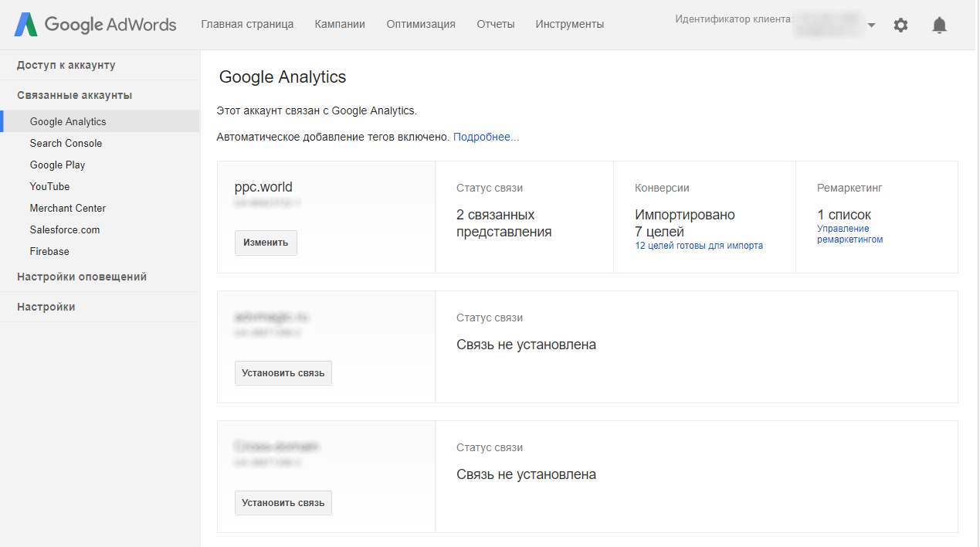Go to Главная страница tab
The width and height of the screenshot is (980, 547).
click(247, 25)
